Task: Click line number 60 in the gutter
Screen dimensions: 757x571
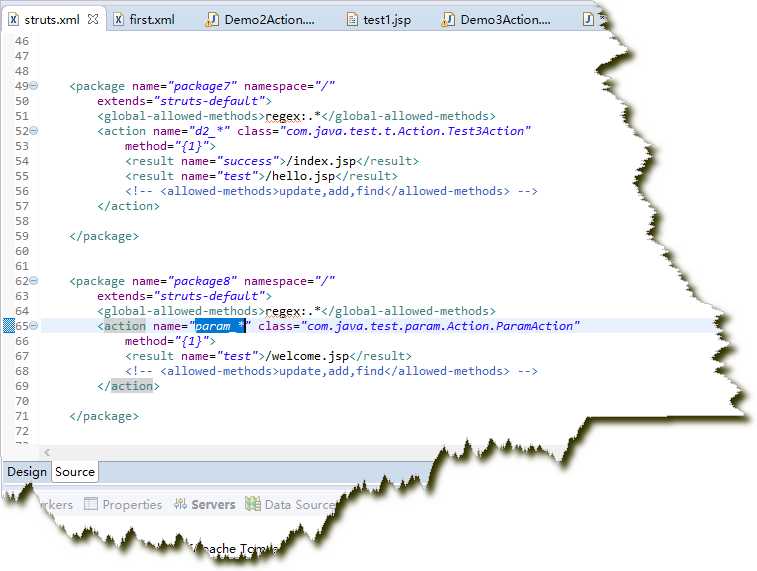Action: pos(22,251)
